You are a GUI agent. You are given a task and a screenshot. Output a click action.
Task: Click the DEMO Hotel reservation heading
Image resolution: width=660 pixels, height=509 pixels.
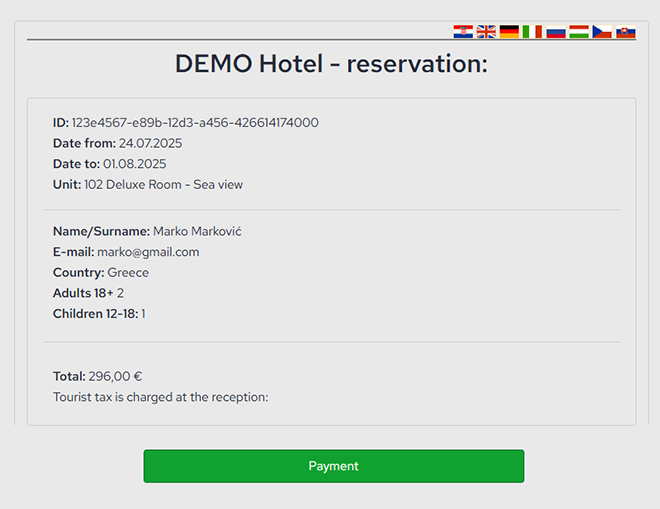[331, 64]
